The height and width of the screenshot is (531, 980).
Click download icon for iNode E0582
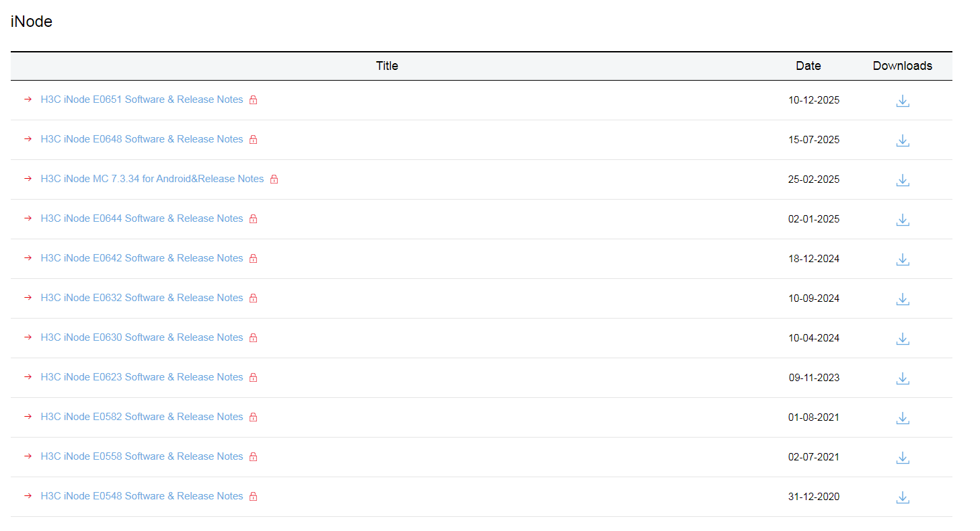coord(903,418)
